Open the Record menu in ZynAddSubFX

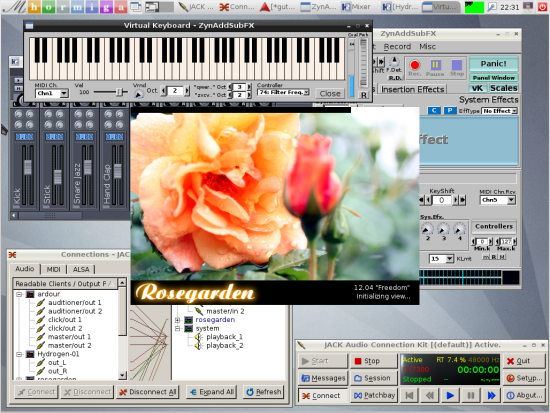coord(397,47)
